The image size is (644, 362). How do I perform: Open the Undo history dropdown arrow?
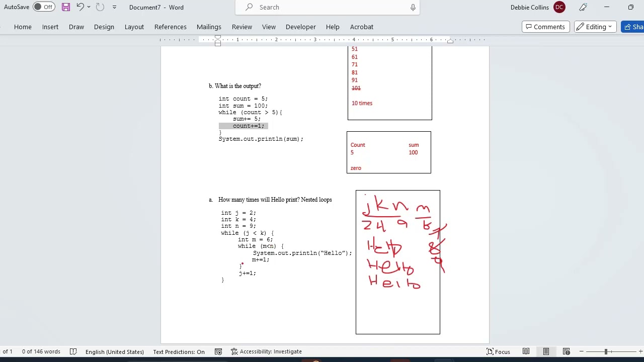89,7
